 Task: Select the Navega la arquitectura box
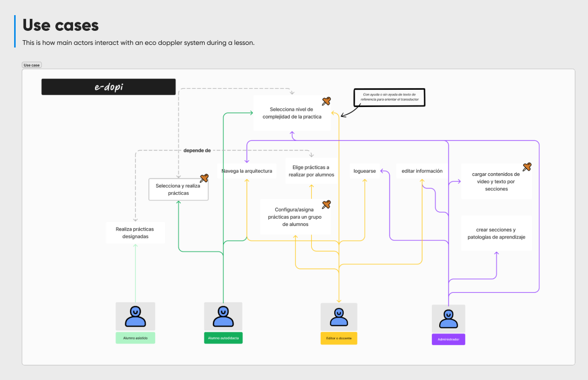(246, 171)
